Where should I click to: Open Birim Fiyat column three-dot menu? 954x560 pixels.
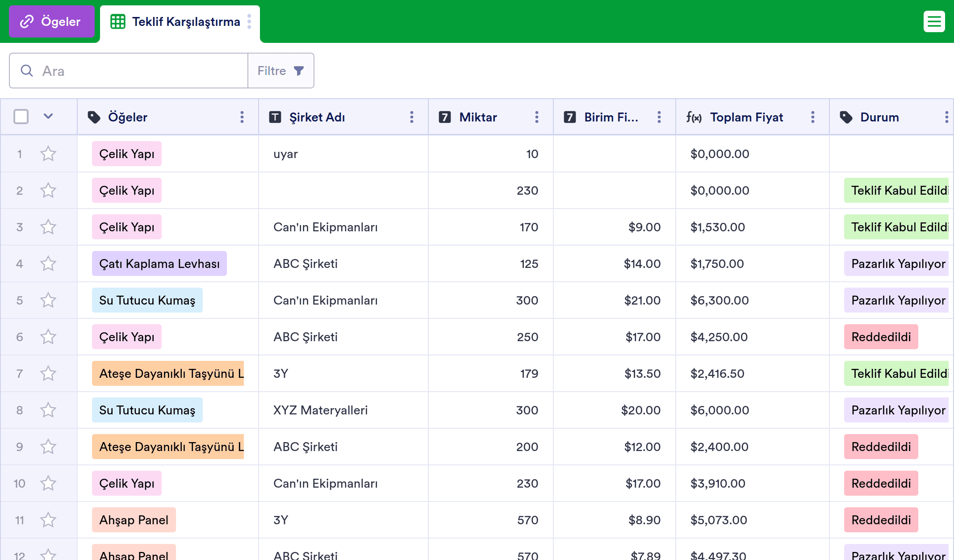659,117
